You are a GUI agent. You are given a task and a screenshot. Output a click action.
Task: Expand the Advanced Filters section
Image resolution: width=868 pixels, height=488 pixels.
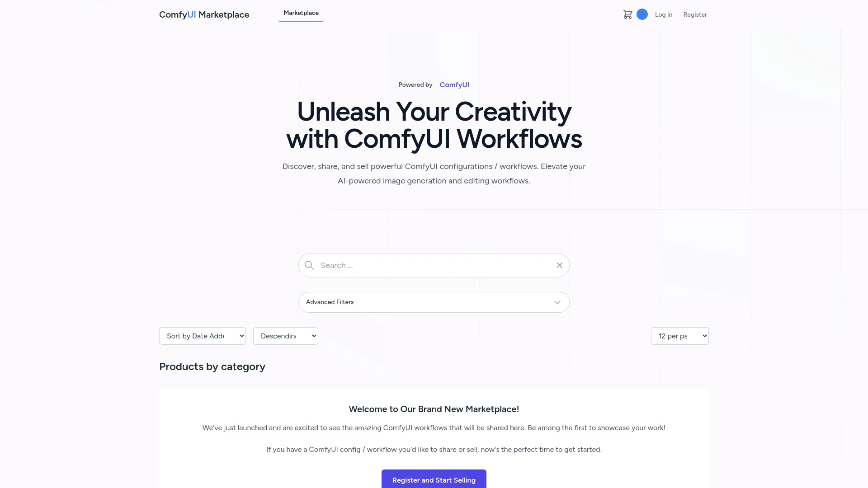[434, 301]
